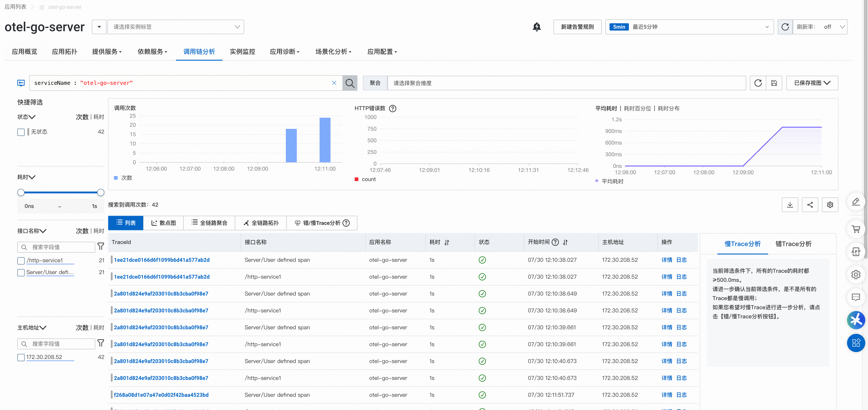Sort by 开始时间 column arrows
868x410 pixels.
[x=566, y=242]
